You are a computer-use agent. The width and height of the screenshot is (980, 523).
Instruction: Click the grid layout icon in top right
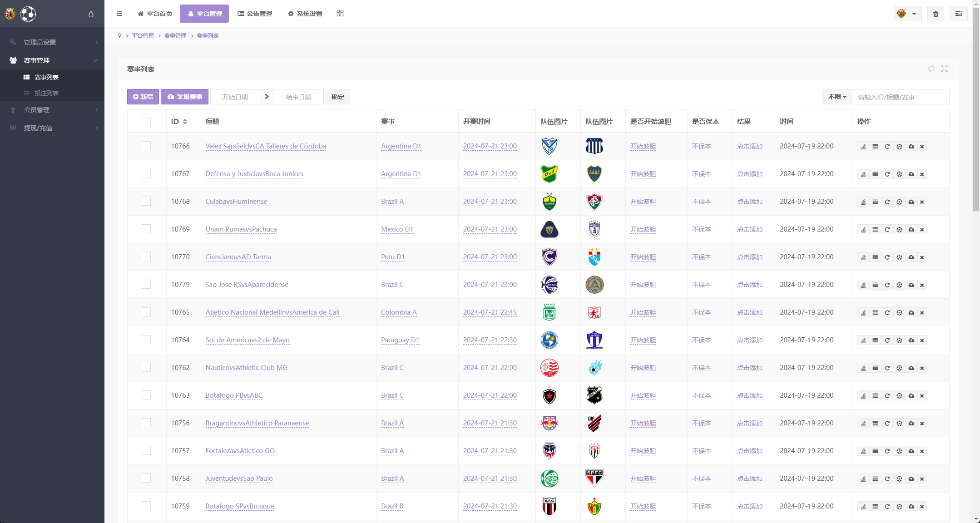340,13
